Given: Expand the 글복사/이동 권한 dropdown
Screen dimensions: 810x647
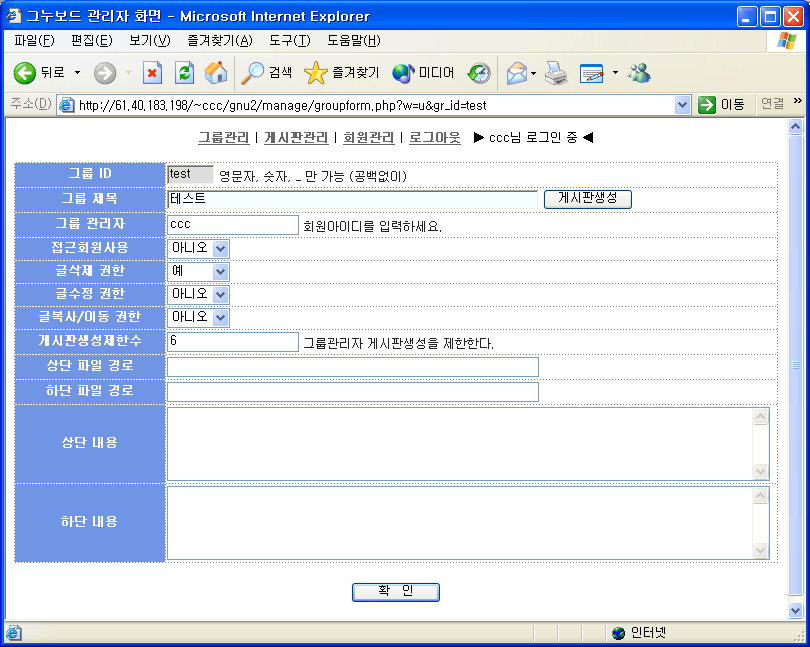Looking at the screenshot, I should (220, 317).
